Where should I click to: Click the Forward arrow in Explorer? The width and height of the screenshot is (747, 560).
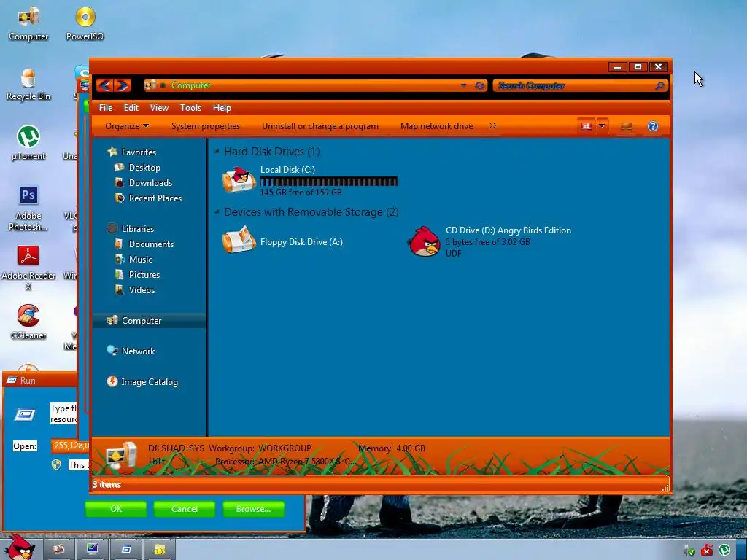pyautogui.click(x=123, y=85)
